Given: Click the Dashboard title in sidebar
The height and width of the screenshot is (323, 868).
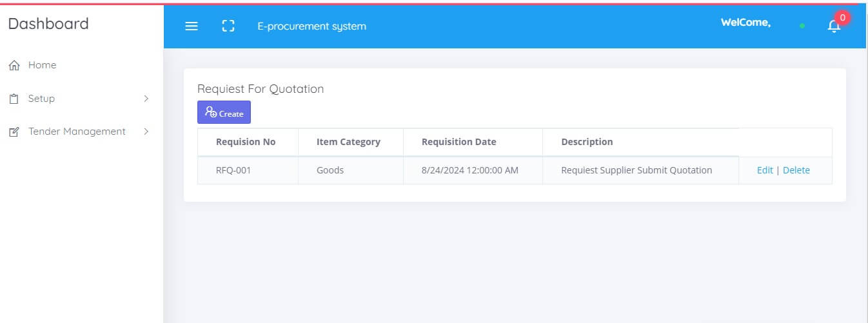Looking at the screenshot, I should click(x=48, y=24).
